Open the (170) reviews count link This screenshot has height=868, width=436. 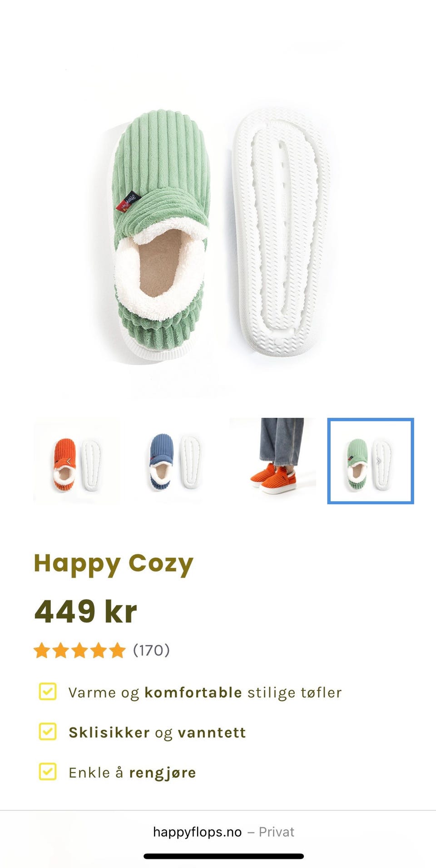(x=151, y=650)
